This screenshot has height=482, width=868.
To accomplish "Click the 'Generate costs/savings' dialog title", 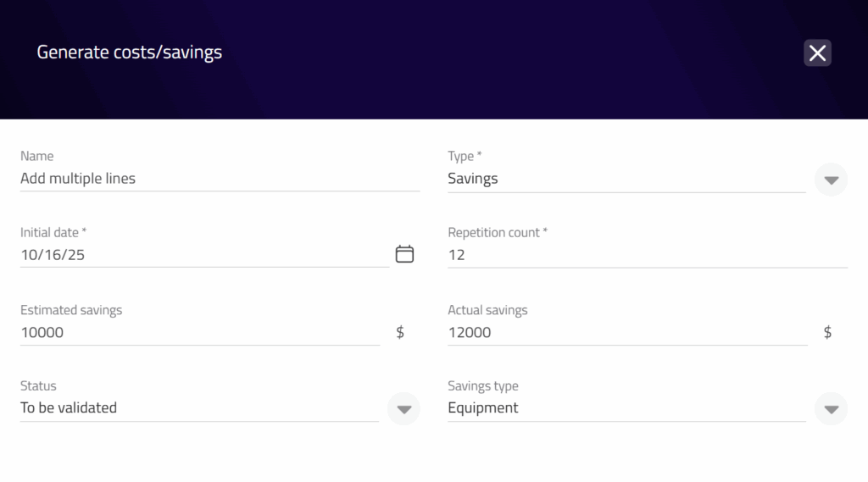I will pyautogui.click(x=130, y=53).
